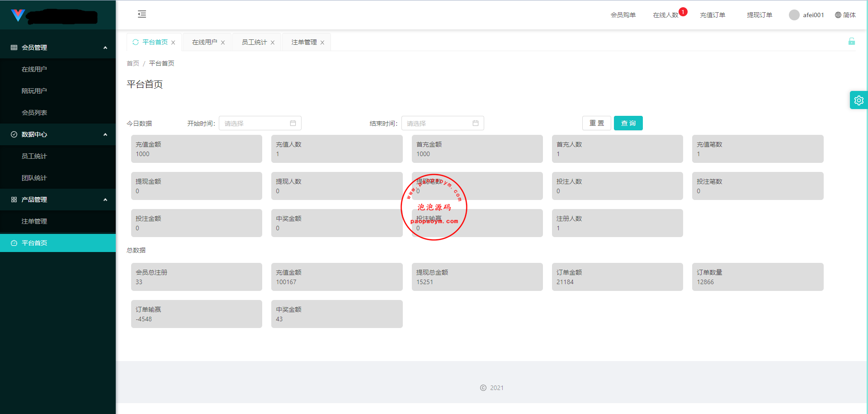
Task: Click the 数据中心 circle icon
Action: pyautogui.click(x=14, y=134)
